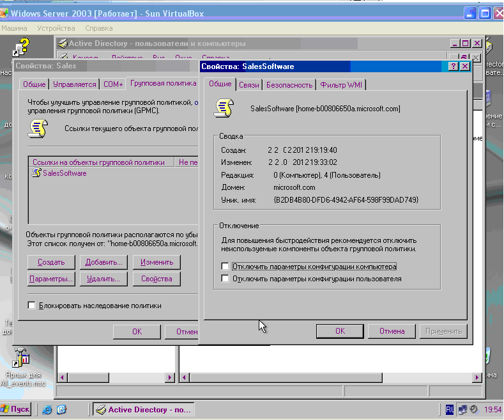504x420 pixels.
Task: Click the unique name GUID value text
Action: coord(346,200)
